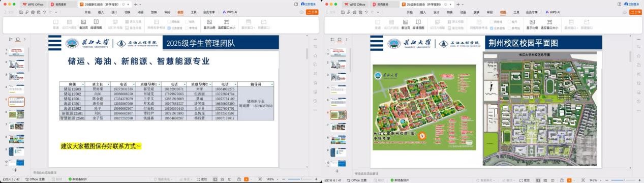This screenshot has width=644, height=183.
Task: Click the orange 分享 share button in right window
Action: click(x=636, y=12)
